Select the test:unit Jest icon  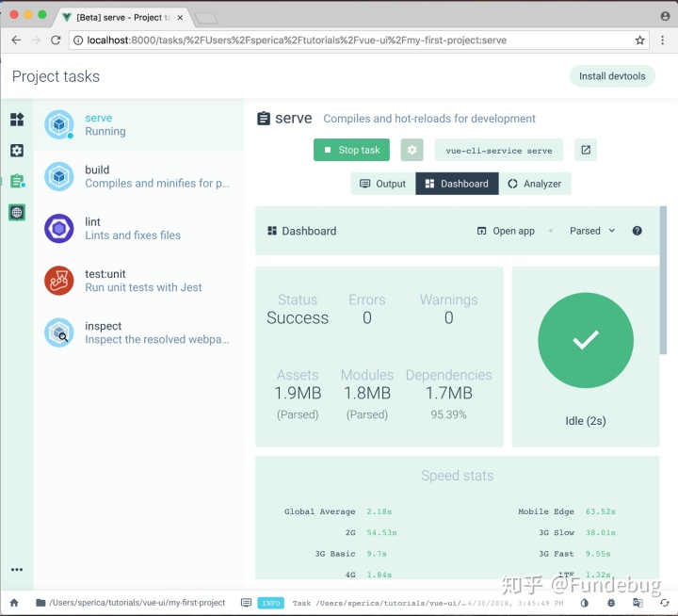59,281
